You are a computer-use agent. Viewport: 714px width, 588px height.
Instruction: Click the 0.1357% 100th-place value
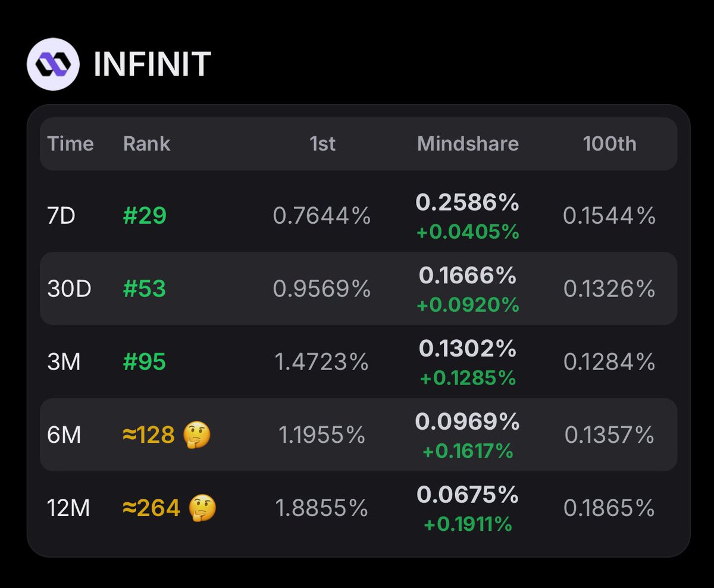click(610, 435)
